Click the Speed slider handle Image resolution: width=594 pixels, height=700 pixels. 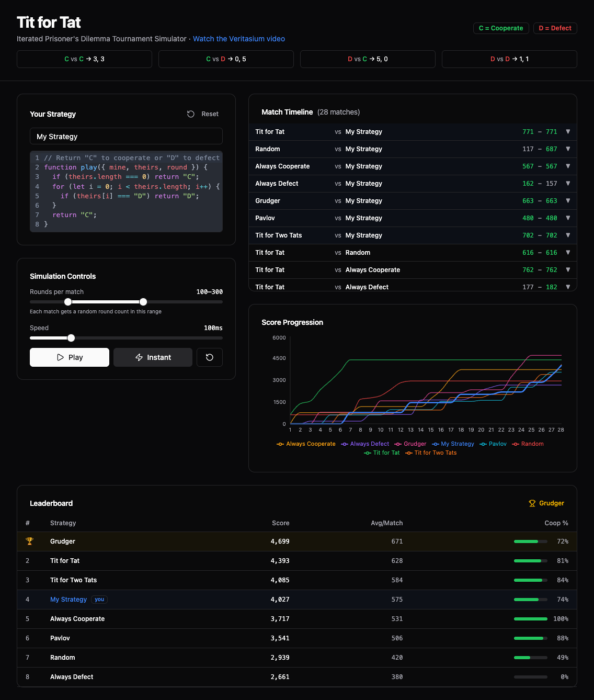pyautogui.click(x=71, y=338)
